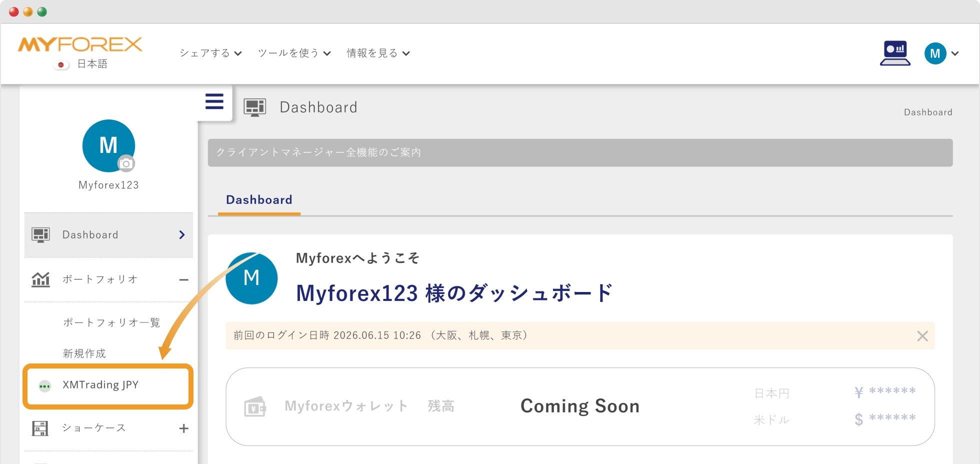Viewport: 980px width, 464px height.
Task: Click the dollar masked balance value
Action: point(885,419)
